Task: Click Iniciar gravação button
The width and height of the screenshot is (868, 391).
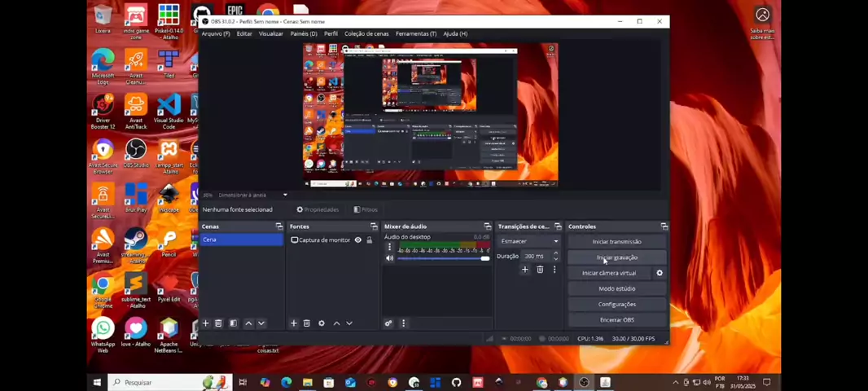Action: pos(616,257)
